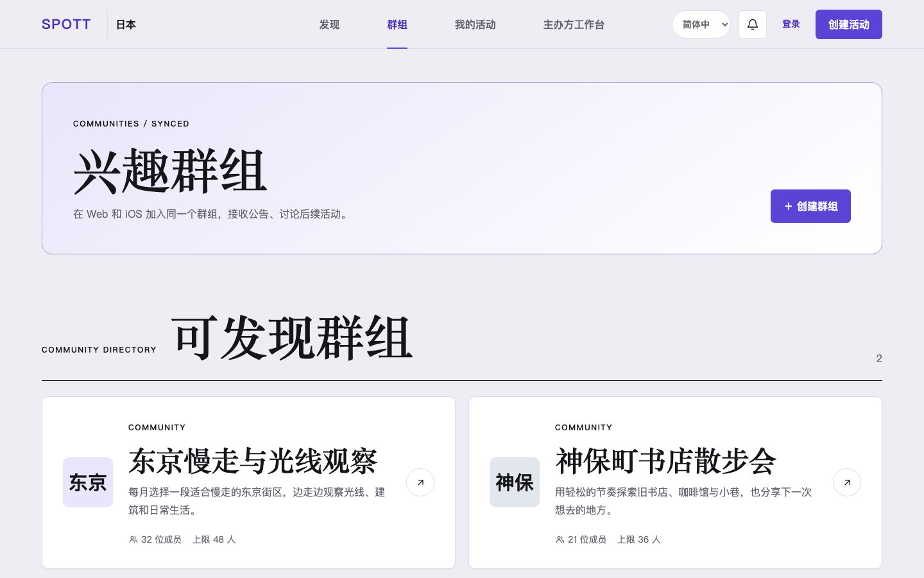Click the 上限 36 人 text
Screen dimensions: 924x578
pos(639,539)
